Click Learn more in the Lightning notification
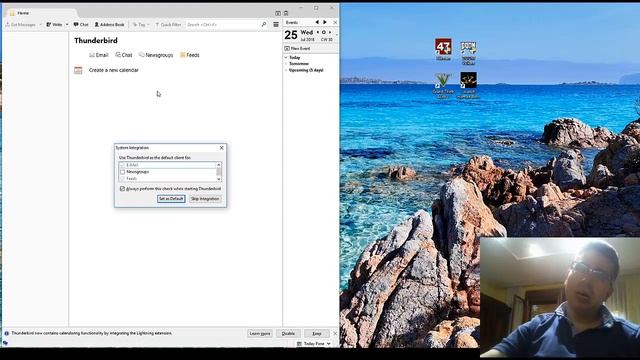Screen dimensions: 640x360 [x=260, y=333]
